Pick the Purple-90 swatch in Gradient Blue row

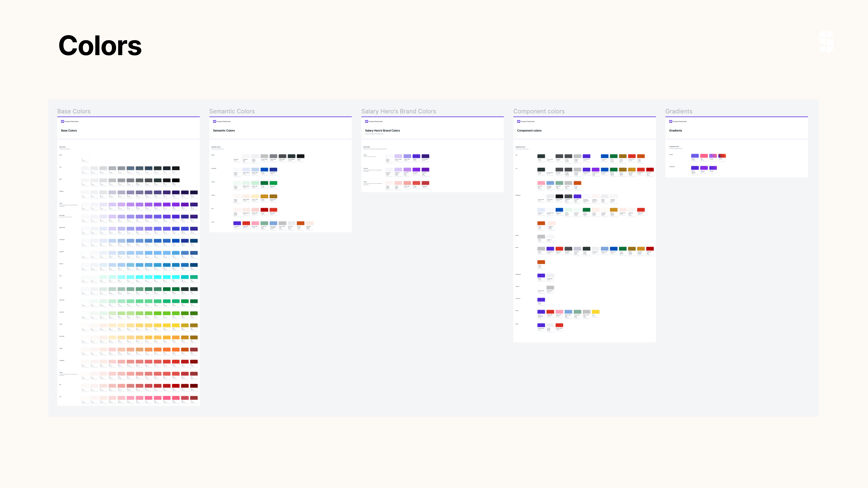click(x=704, y=168)
